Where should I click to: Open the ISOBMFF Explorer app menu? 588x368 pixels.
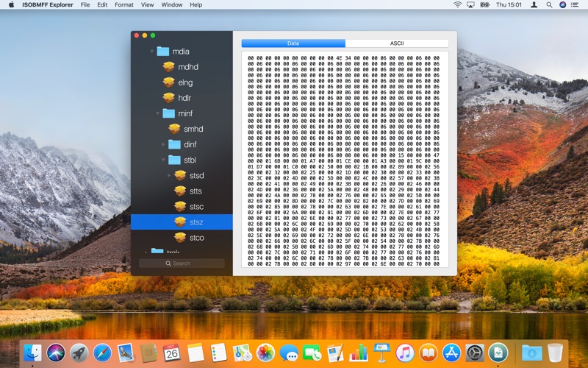pyautogui.click(x=48, y=5)
